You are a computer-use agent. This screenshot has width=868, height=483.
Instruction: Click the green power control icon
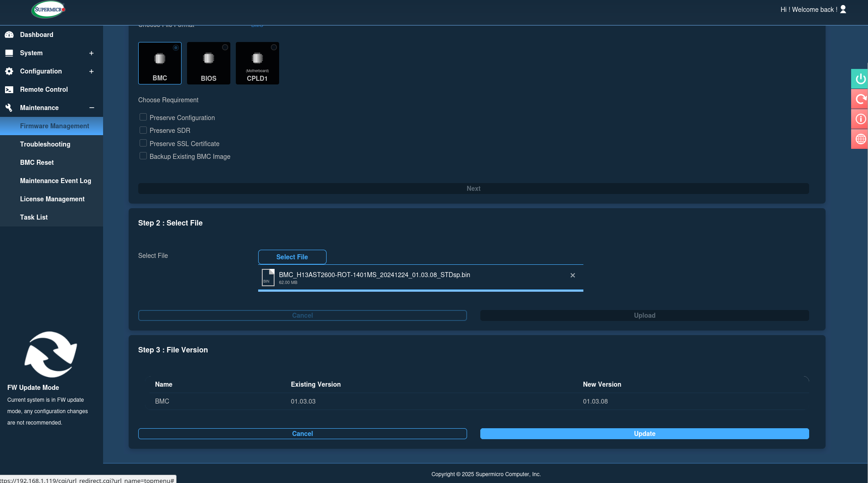tap(860, 79)
